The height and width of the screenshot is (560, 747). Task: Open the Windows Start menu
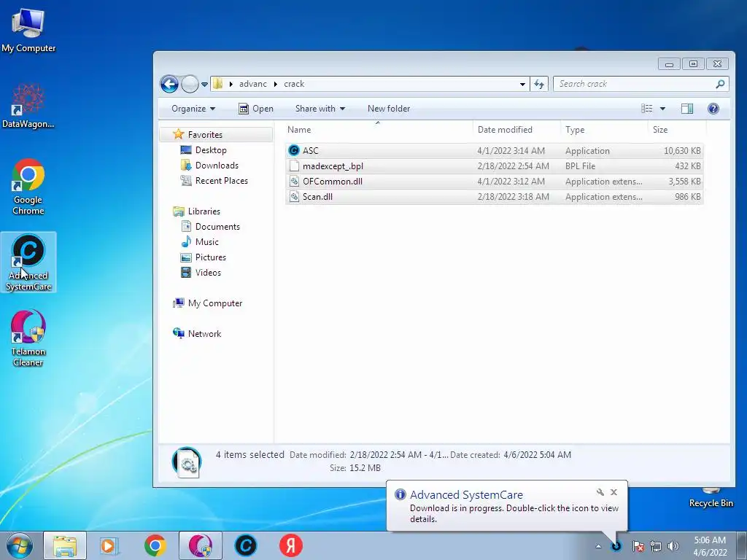[20, 545]
